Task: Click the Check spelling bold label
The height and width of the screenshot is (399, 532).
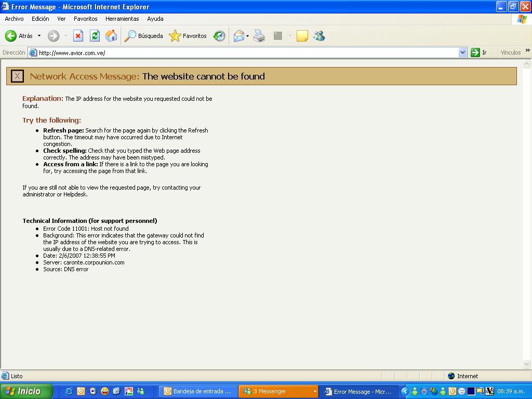Action: pos(65,151)
